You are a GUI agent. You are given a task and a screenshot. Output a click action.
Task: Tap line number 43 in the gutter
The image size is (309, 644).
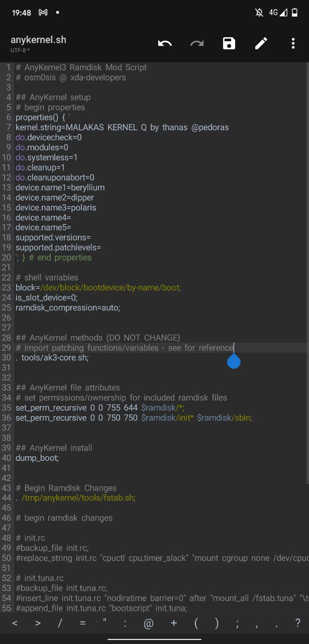click(7, 488)
